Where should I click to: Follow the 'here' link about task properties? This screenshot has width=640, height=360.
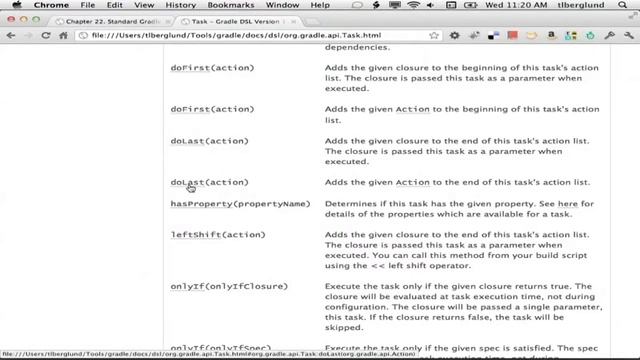tap(567, 204)
